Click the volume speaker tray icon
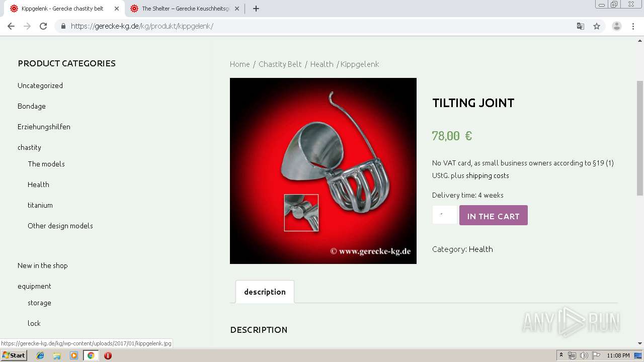The image size is (644, 362). tap(584, 355)
